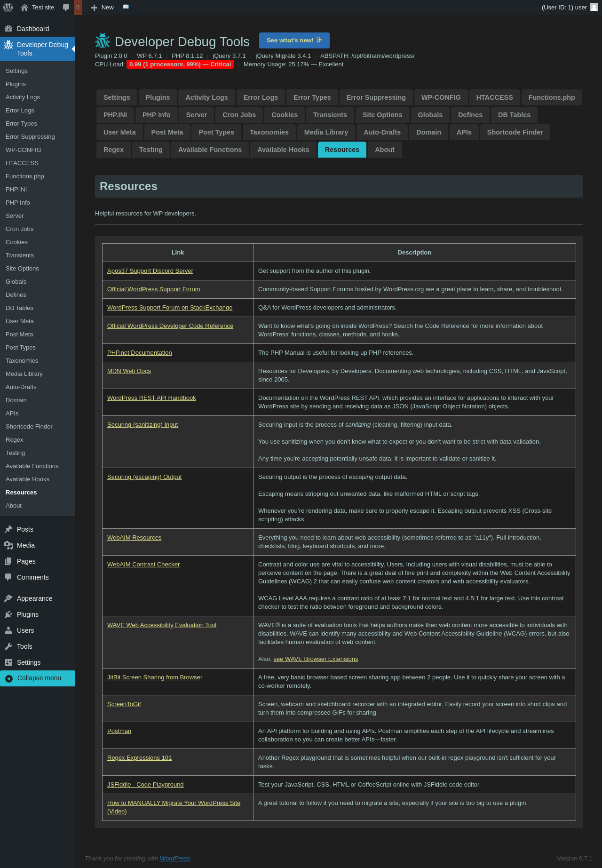Click the Appearance paintbrush icon
The width and height of the screenshot is (602, 868).
click(8, 598)
